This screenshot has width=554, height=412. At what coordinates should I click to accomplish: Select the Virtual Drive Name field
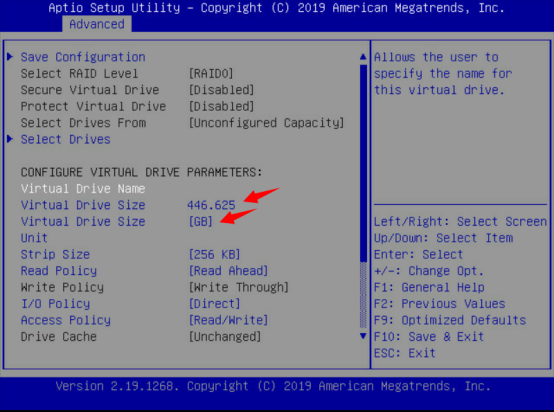(83, 189)
